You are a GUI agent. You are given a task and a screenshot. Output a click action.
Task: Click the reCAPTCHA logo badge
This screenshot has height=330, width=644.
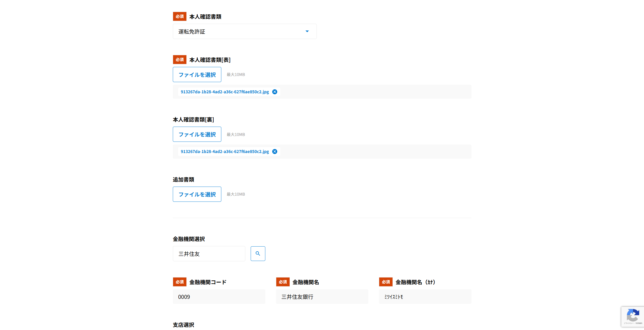click(x=633, y=315)
